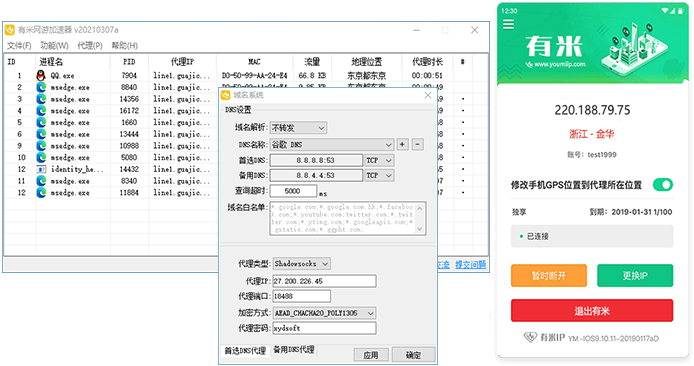Click the Edge icon for PID 1660
The width and height of the screenshot is (694, 366).
(x=41, y=122)
